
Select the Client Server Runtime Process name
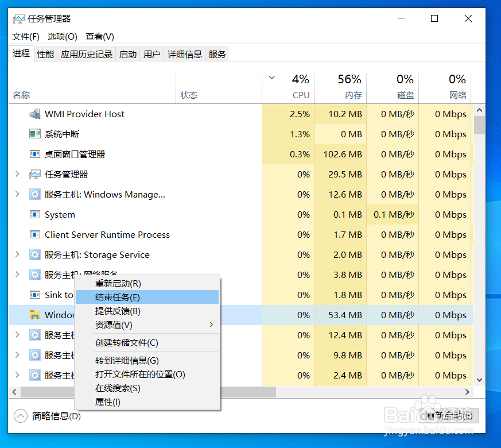[x=107, y=234]
